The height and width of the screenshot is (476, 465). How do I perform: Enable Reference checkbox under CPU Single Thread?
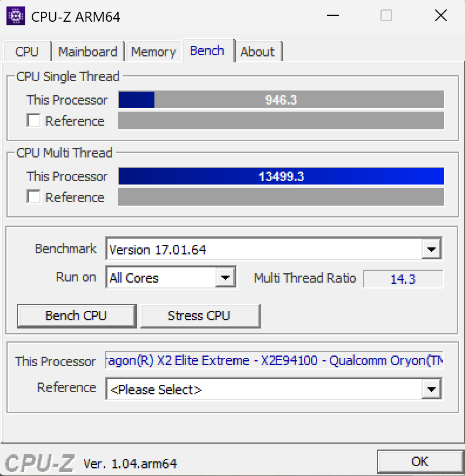33,120
